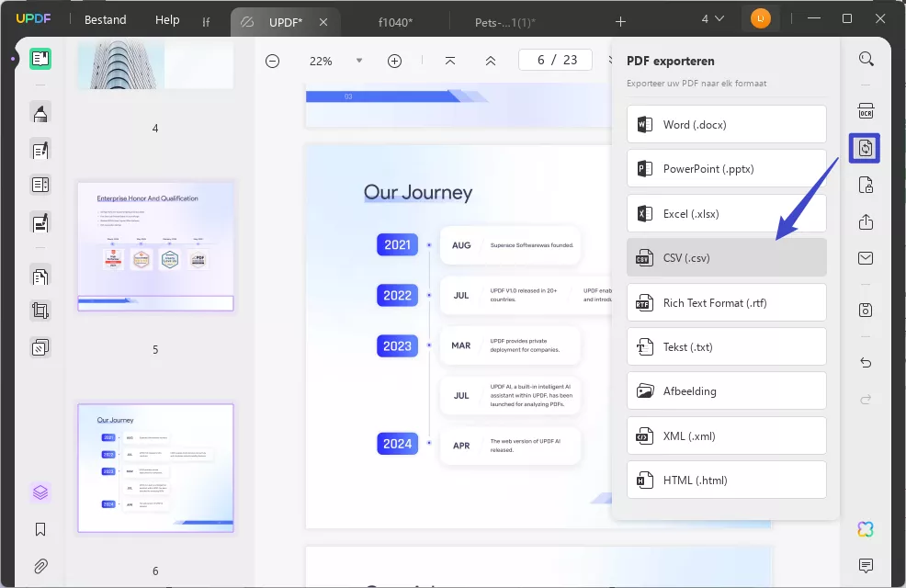Open the Reader mode icon in left sidebar
The height and width of the screenshot is (588, 906).
(x=40, y=59)
